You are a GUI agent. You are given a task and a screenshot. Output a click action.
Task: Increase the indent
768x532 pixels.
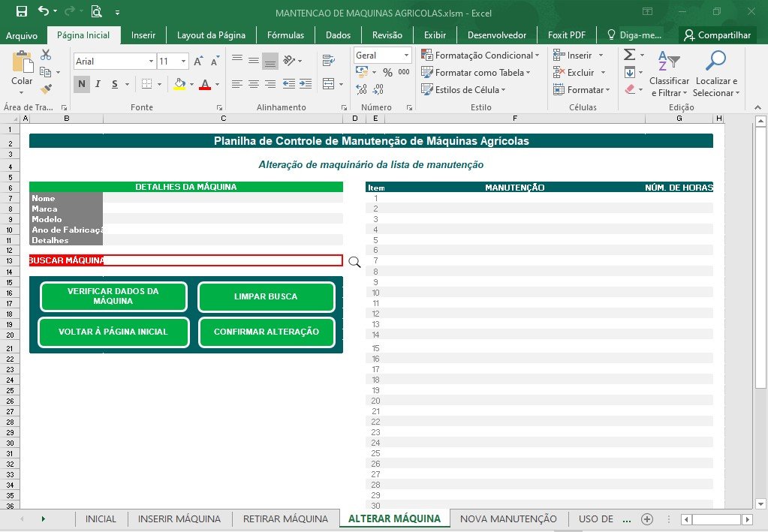pos(306,84)
